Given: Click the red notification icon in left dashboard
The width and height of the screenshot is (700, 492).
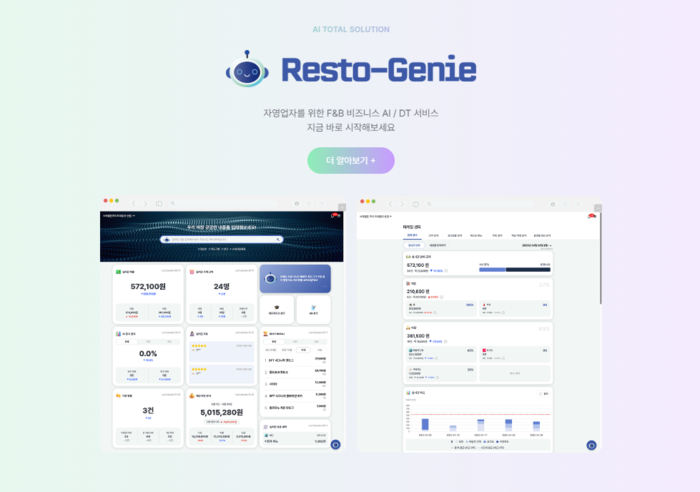Looking at the screenshot, I should 334,215.
